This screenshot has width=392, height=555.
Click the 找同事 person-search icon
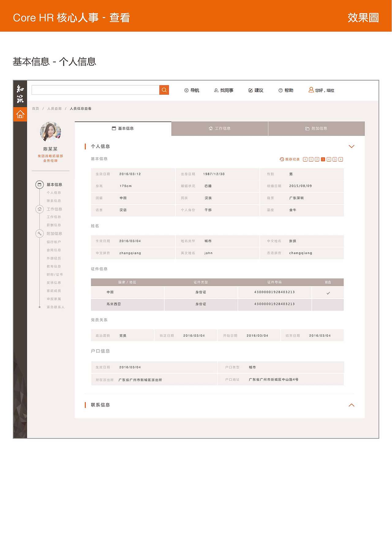[216, 90]
